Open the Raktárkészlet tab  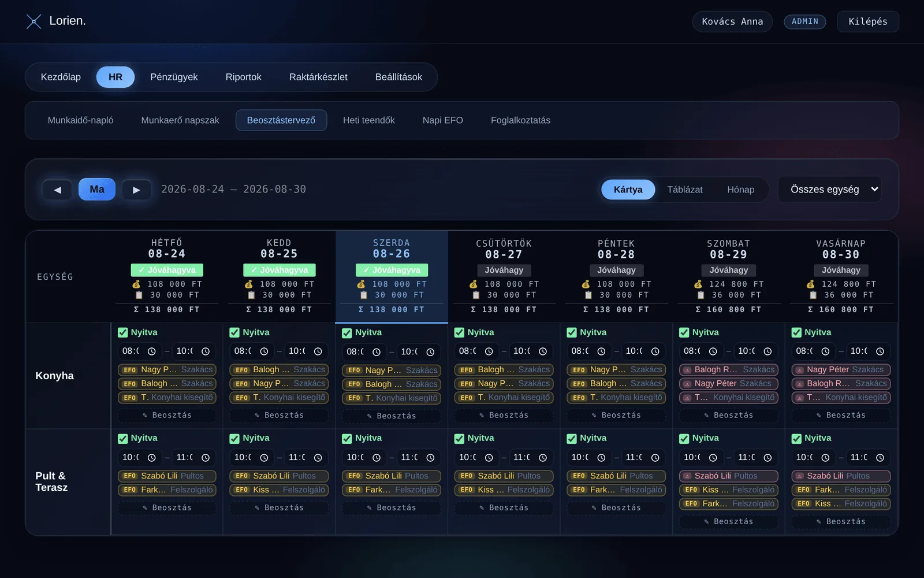(x=318, y=77)
